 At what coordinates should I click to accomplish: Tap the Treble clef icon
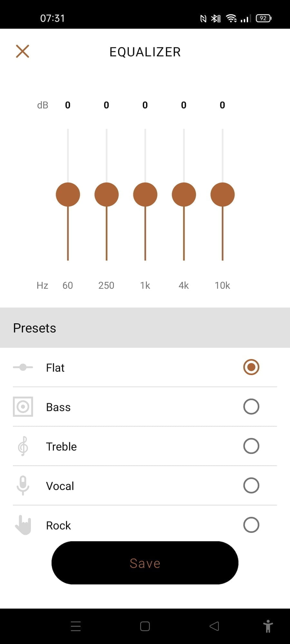click(23, 446)
